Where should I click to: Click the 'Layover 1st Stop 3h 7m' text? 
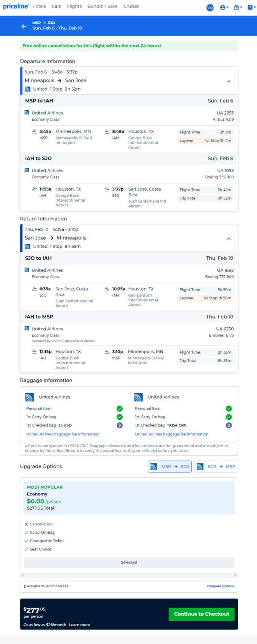point(205,141)
